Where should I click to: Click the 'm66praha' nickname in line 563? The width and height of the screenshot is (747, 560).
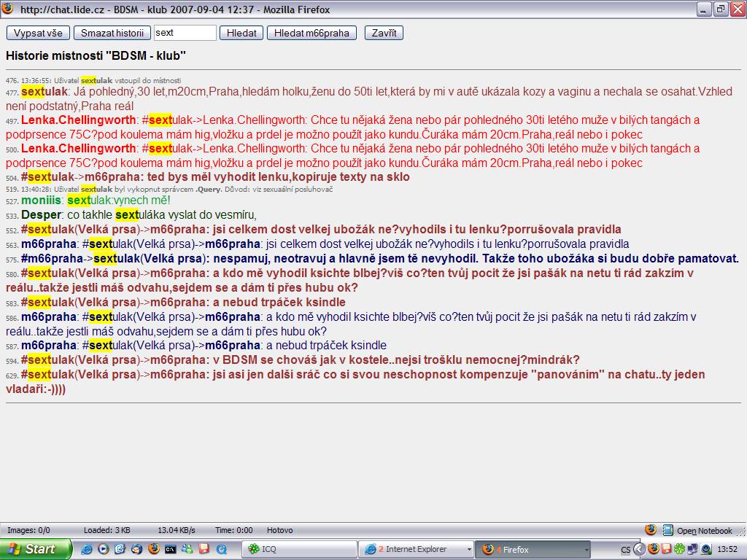(x=49, y=244)
